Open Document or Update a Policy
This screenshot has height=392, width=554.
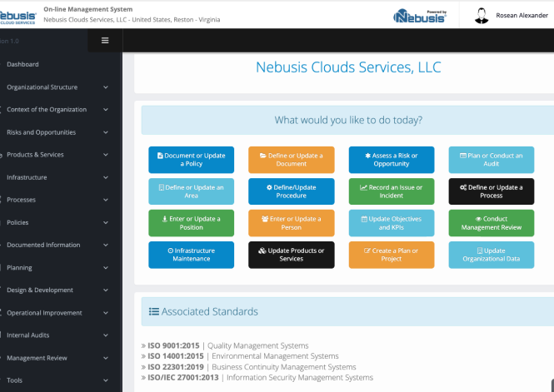point(192,160)
